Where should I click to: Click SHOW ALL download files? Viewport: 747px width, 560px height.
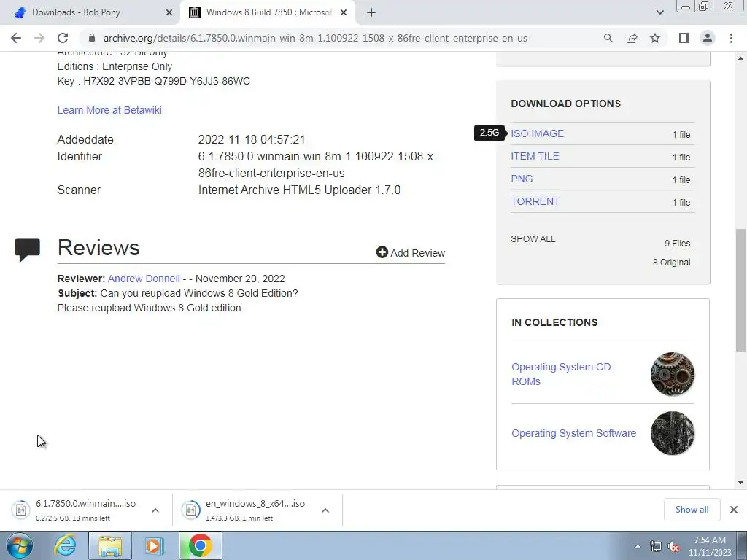[533, 239]
